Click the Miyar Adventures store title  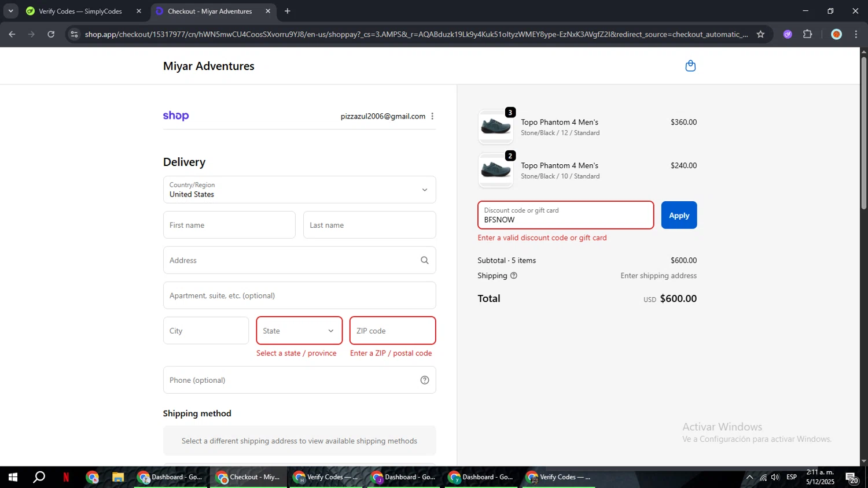(x=208, y=66)
